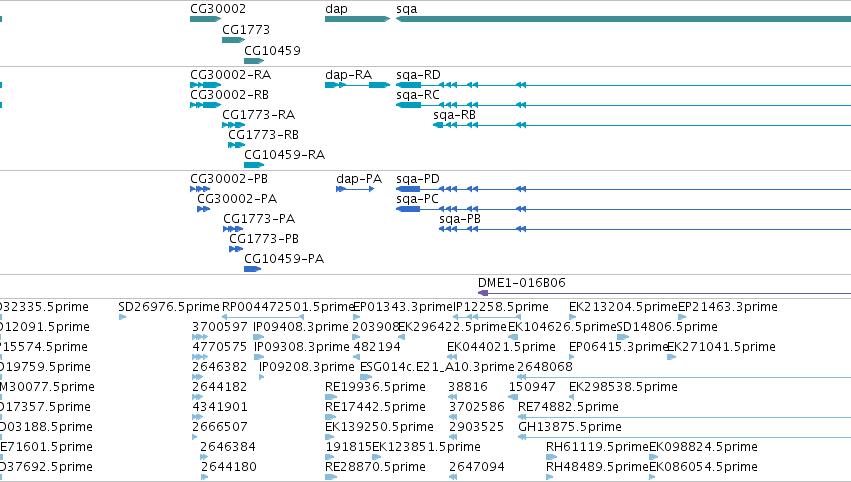The height and width of the screenshot is (482, 851).
Task: Select EST EK044021.5prime
Action: pyautogui.click(x=501, y=347)
